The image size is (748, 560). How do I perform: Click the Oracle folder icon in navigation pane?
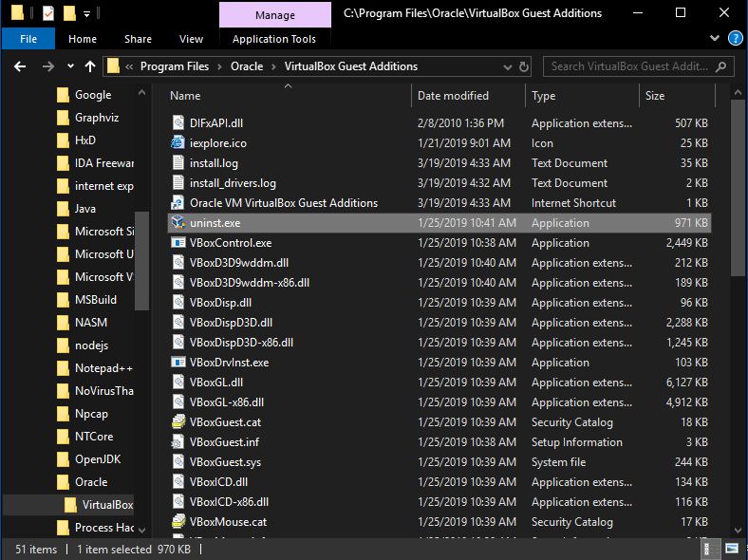pos(63,482)
